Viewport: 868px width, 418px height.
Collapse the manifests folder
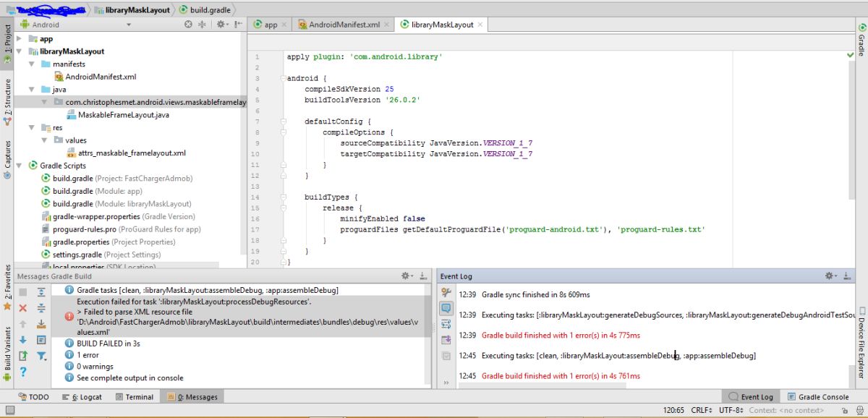32,64
